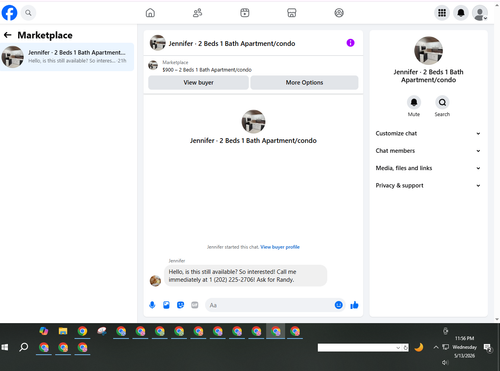
Task: Click the taskbar address input box
Action: point(357,348)
